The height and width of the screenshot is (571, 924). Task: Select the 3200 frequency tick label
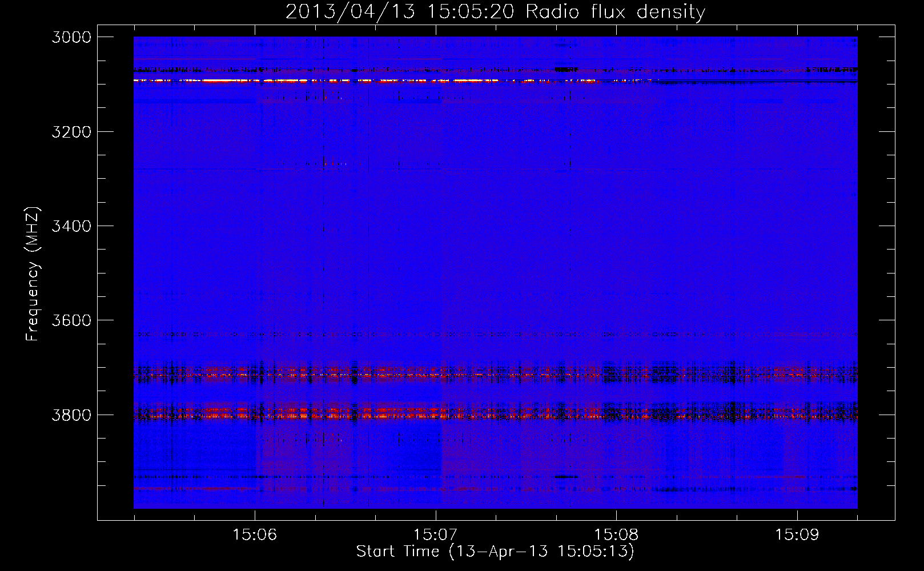[71, 132]
